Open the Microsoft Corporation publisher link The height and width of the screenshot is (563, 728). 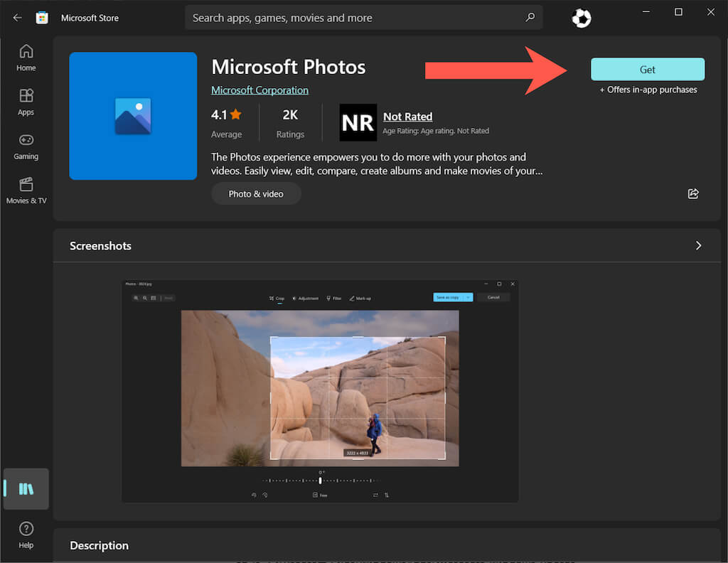pos(259,90)
